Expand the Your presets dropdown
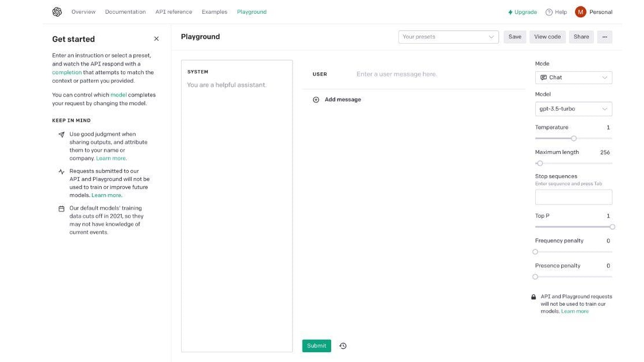The height and width of the screenshot is (362, 644). pos(448,37)
